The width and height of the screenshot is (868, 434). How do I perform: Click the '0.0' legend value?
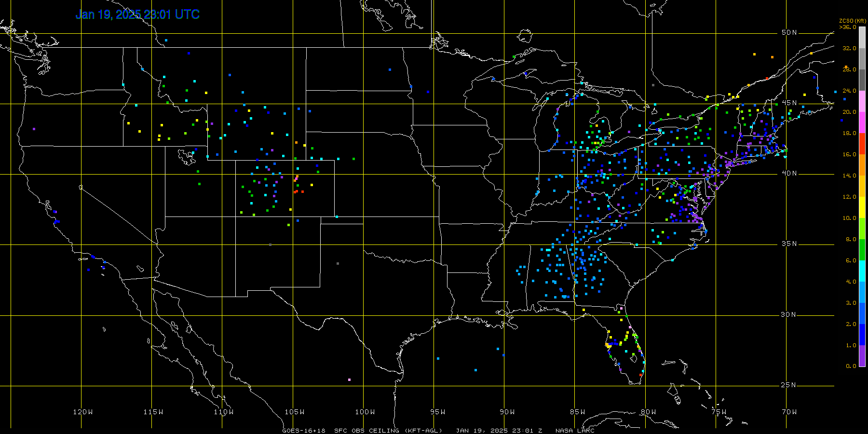(851, 366)
